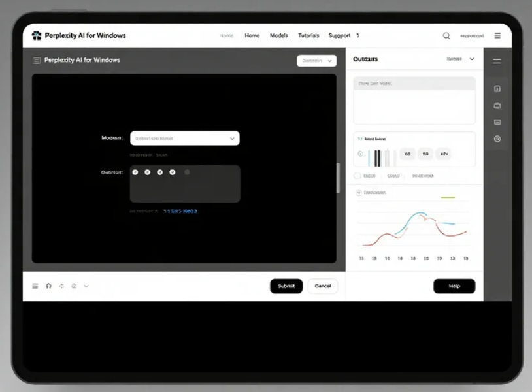Click the middle pill button right of the vertical bars
The image size is (532, 392).
425,154
